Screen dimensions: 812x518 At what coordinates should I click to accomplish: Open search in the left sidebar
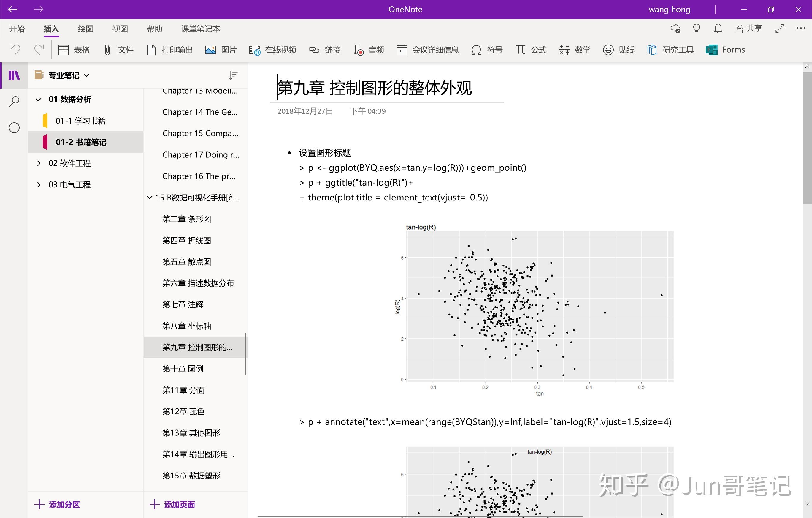tap(14, 101)
